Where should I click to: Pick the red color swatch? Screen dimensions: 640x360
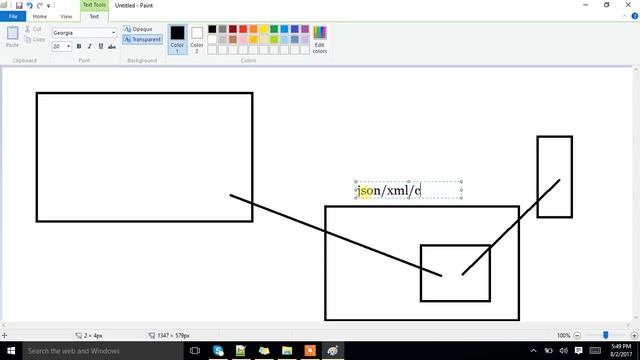(x=243, y=29)
